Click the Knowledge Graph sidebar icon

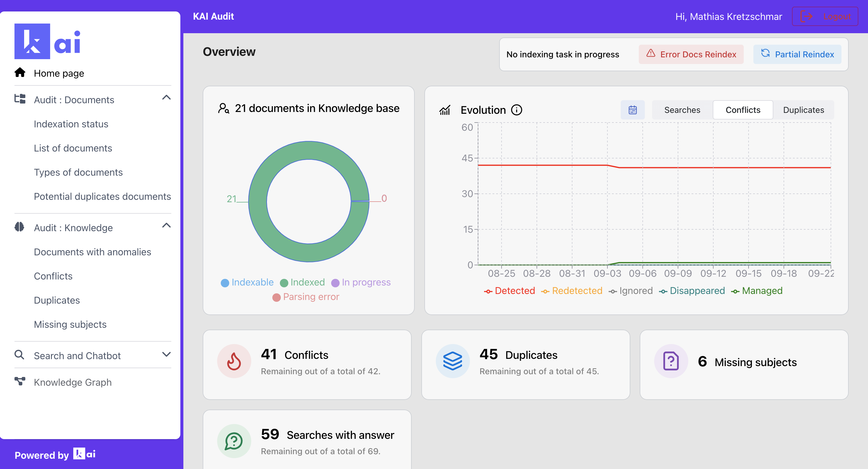click(x=20, y=381)
